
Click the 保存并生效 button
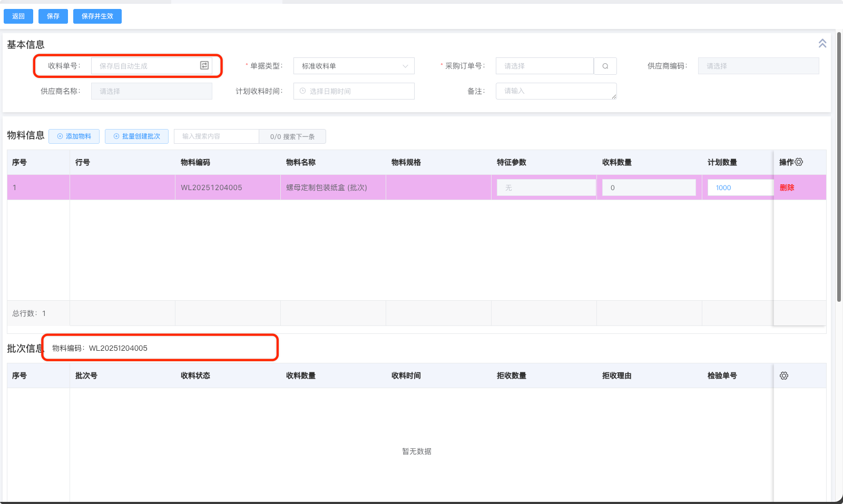coord(97,16)
